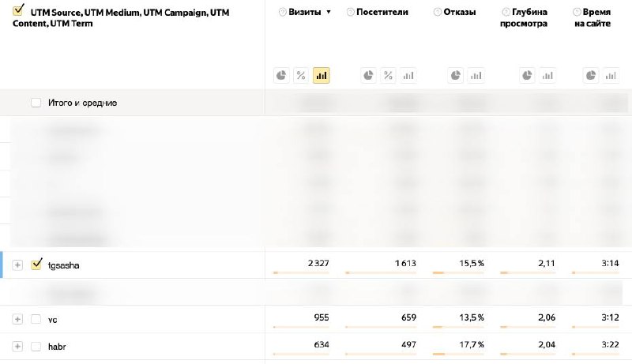Switch Визиты column to percent view
The width and height of the screenshot is (632, 364).
point(301,76)
